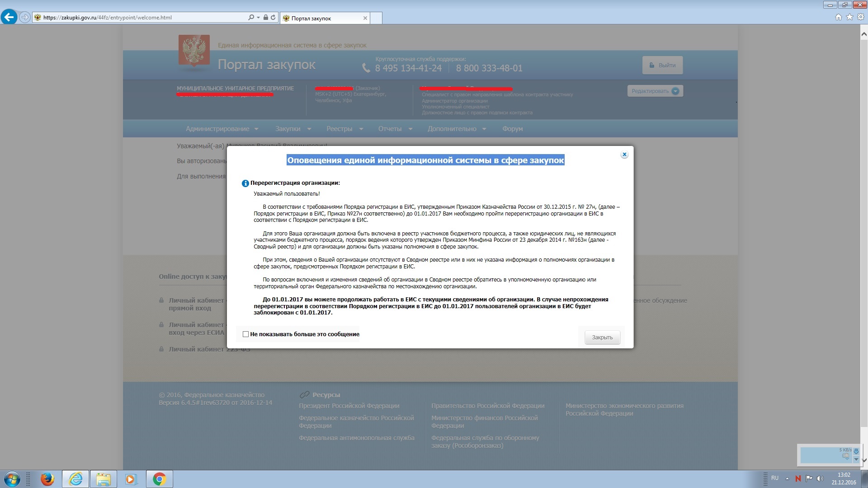Launch Firefox from the taskbar
The image size is (868, 488).
[47, 479]
